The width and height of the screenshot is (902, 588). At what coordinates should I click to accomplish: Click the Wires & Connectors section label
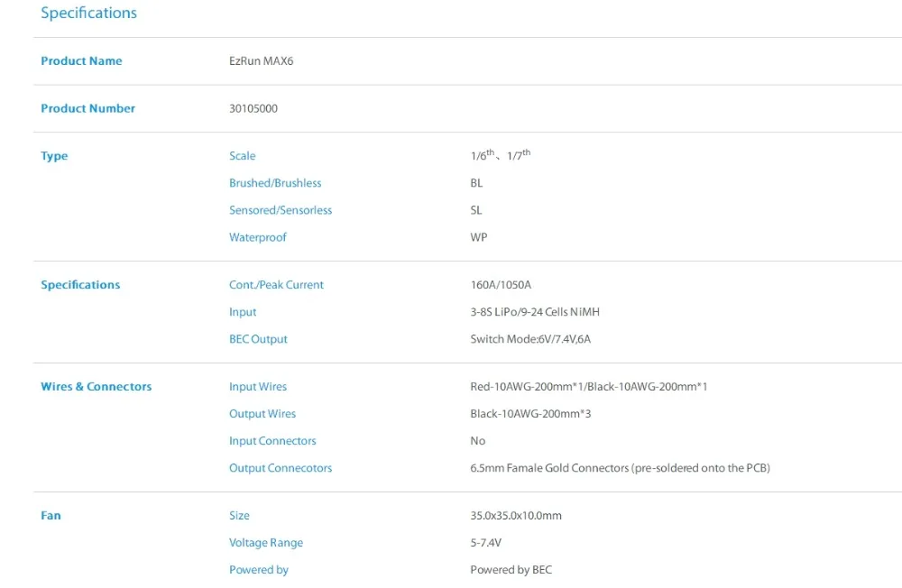tap(97, 387)
